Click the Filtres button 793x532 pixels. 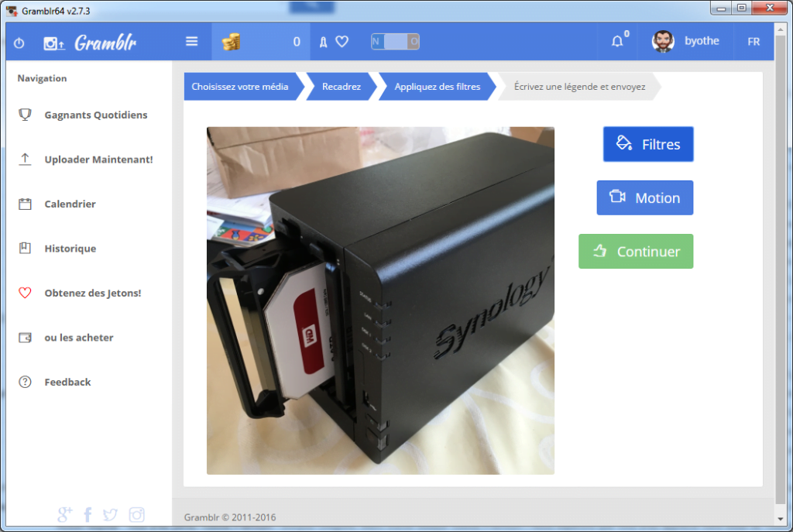pyautogui.click(x=648, y=144)
